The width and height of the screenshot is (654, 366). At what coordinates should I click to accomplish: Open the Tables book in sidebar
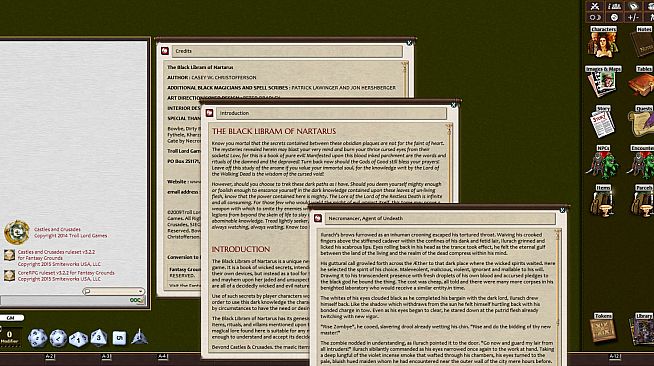pos(642,82)
